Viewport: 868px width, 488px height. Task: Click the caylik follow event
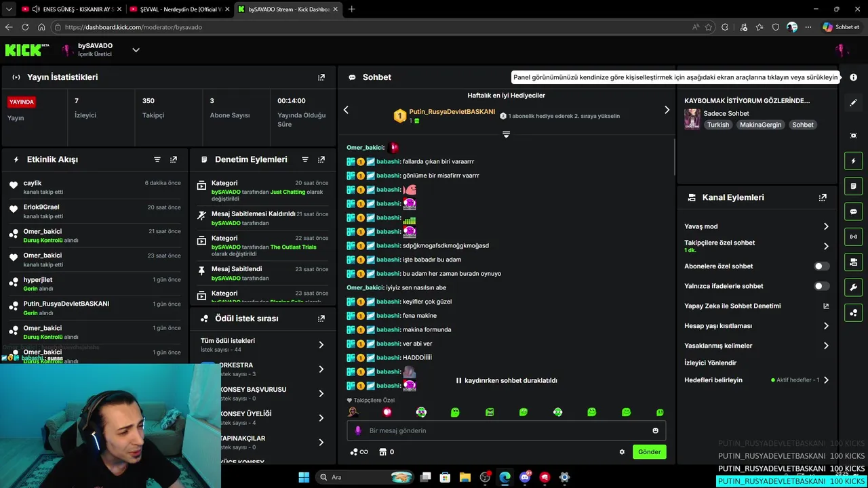tap(95, 187)
